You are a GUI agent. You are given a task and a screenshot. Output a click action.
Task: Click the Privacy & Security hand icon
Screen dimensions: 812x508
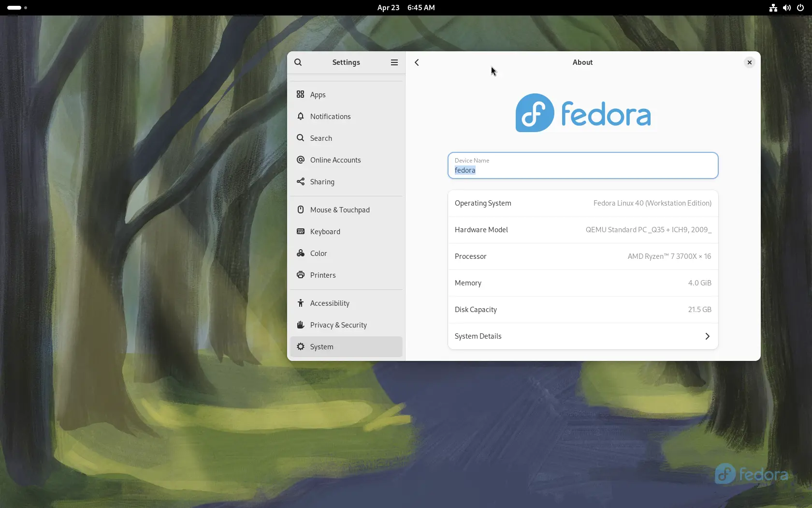301,325
